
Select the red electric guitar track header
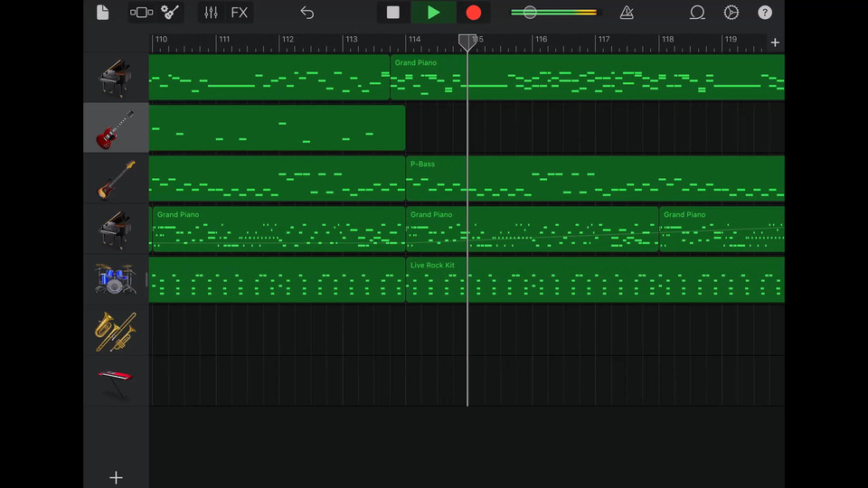pos(116,127)
